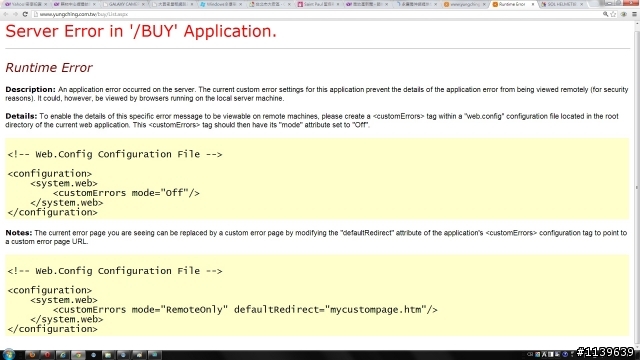Viewport: 640px width, 360px height.
Task: Open the Chrome menu button
Action: 634,14
